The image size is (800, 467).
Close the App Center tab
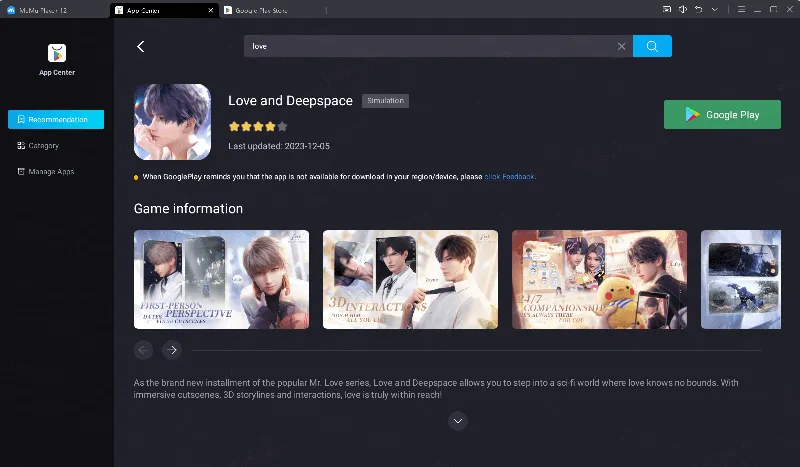209,9
